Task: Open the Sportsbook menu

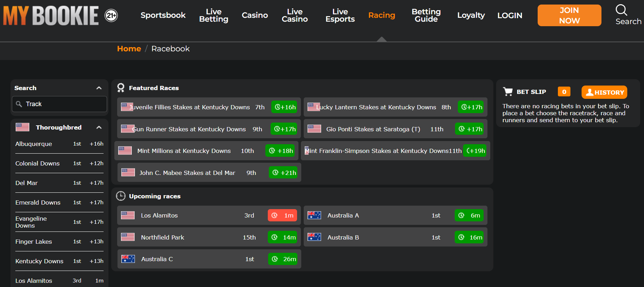Action: [x=163, y=15]
